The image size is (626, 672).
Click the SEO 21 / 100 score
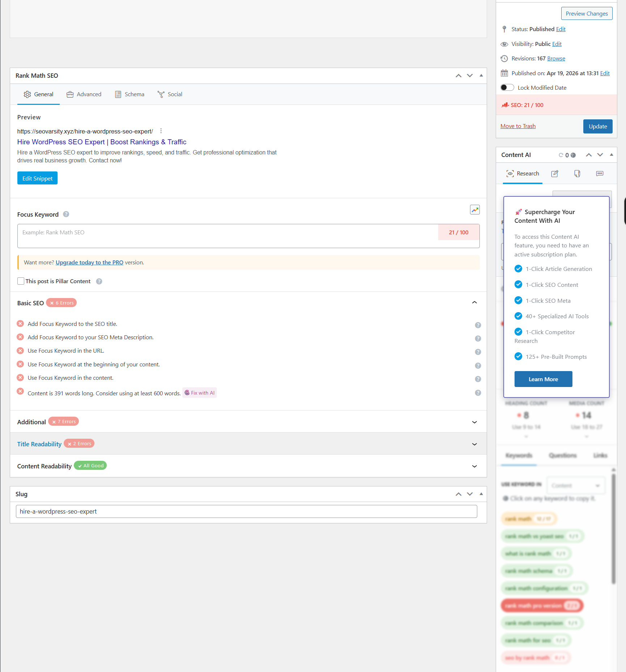[x=527, y=105]
